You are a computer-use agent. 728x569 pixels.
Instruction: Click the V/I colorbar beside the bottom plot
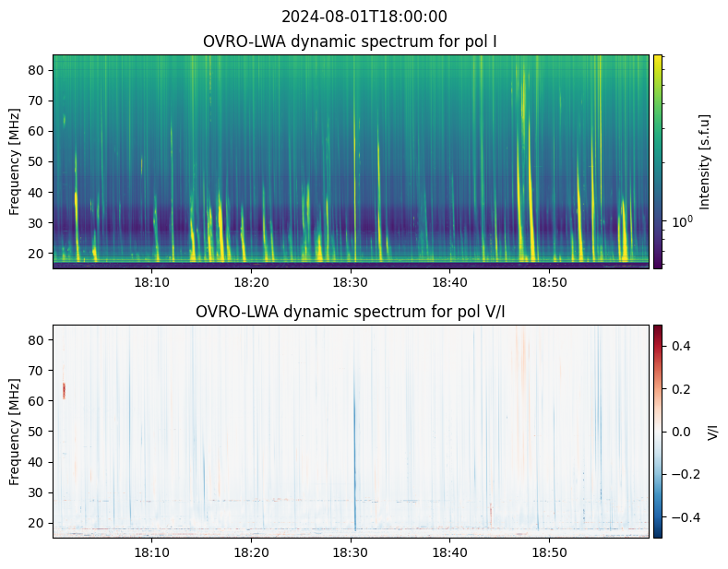point(658,431)
